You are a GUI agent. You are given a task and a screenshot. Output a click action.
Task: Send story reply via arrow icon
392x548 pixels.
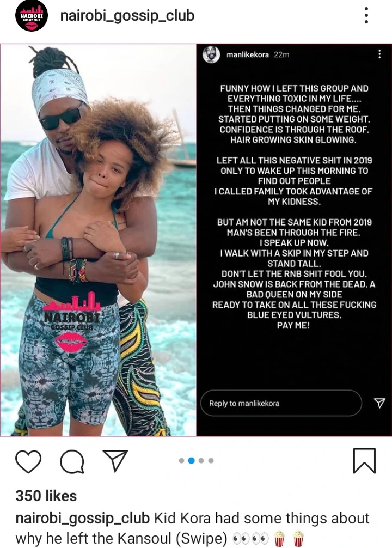click(x=379, y=403)
